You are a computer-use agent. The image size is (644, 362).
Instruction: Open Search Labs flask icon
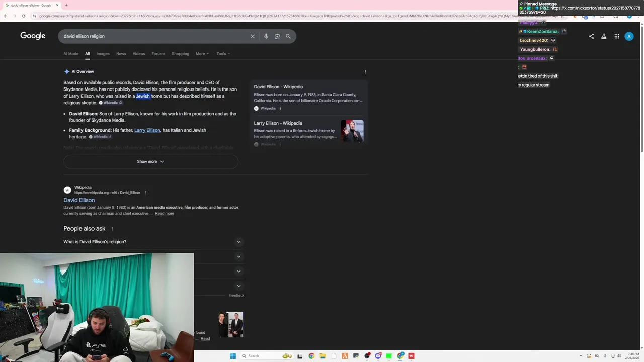(604, 36)
